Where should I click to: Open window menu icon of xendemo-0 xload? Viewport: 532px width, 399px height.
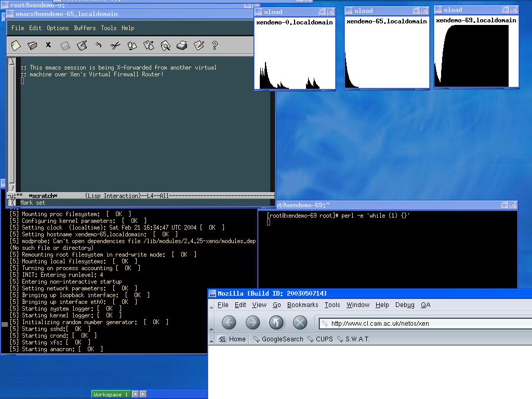coord(259,12)
